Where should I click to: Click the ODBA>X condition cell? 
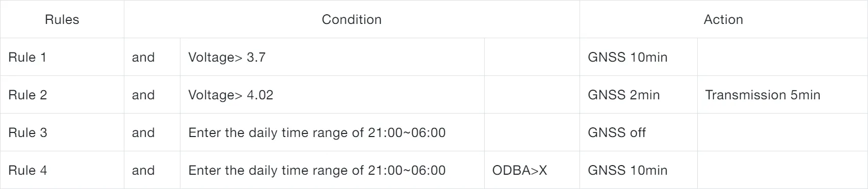click(532, 170)
